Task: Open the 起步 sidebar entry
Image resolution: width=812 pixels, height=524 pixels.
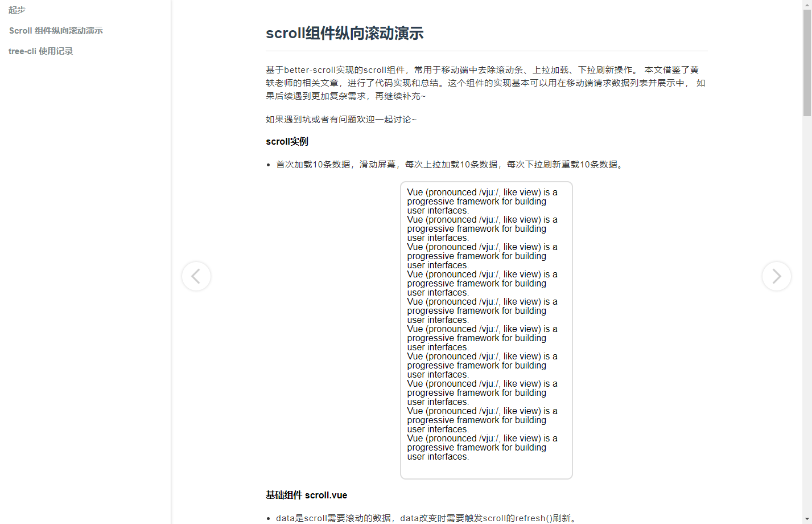Action: point(16,10)
